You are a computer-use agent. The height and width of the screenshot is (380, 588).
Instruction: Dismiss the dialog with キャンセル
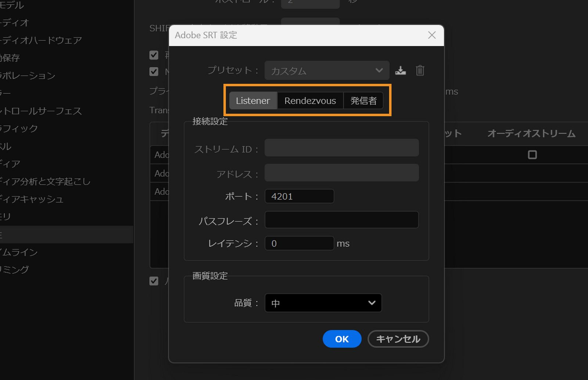point(398,339)
